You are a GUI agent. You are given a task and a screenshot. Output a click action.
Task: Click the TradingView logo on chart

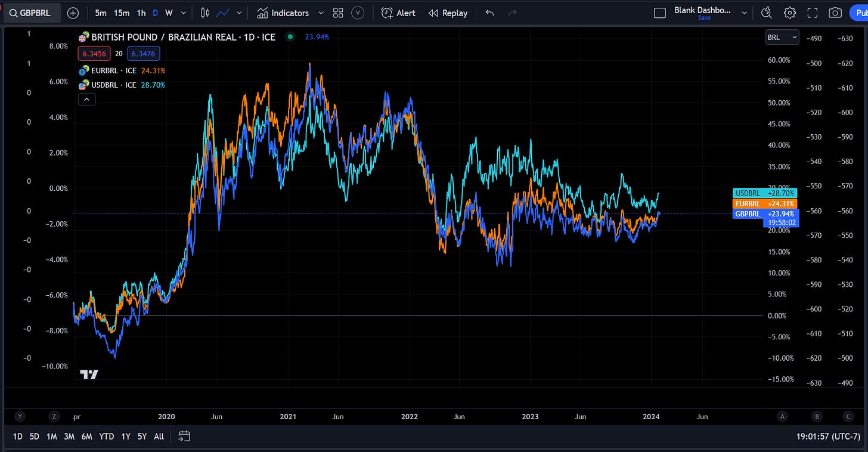coord(89,374)
